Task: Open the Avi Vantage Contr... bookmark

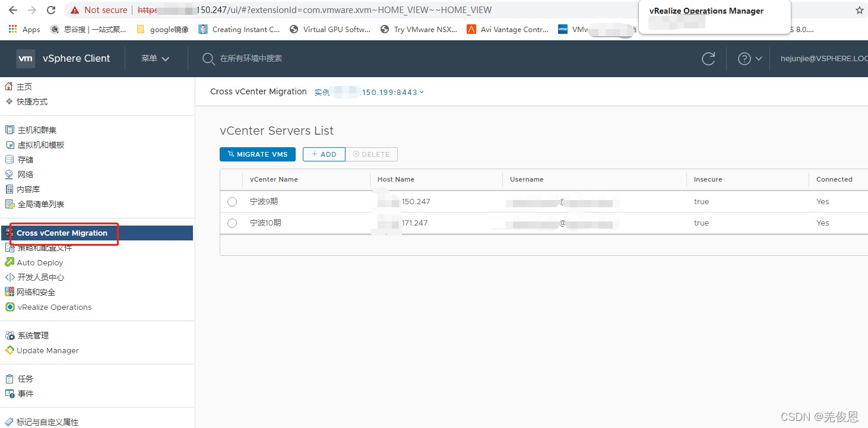Action: tap(508, 29)
